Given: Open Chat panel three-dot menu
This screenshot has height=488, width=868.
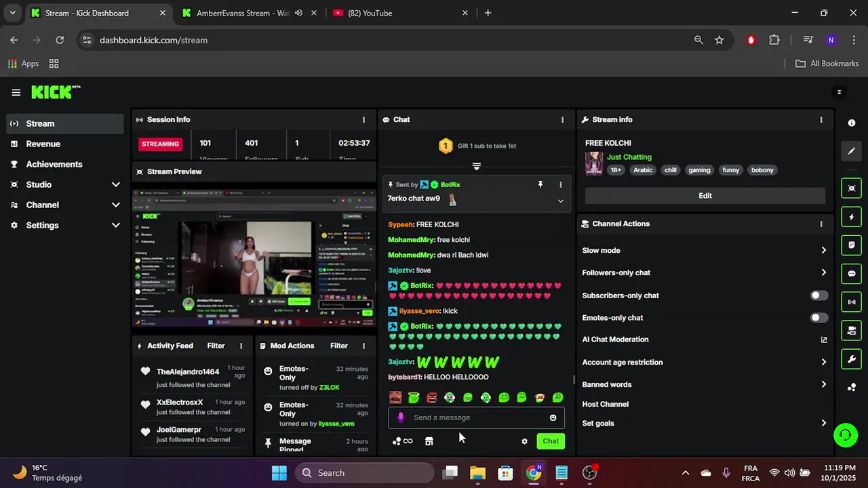Looking at the screenshot, I should point(562,119).
